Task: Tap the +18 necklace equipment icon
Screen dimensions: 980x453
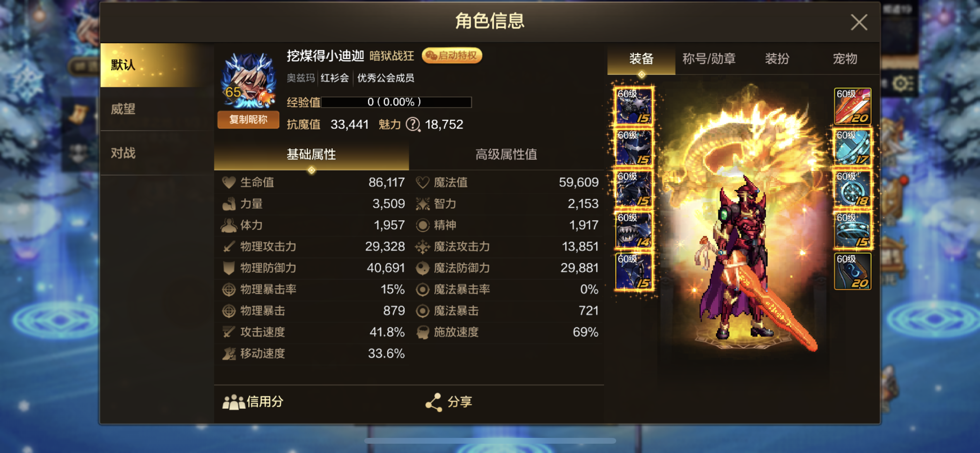Action: [852, 189]
